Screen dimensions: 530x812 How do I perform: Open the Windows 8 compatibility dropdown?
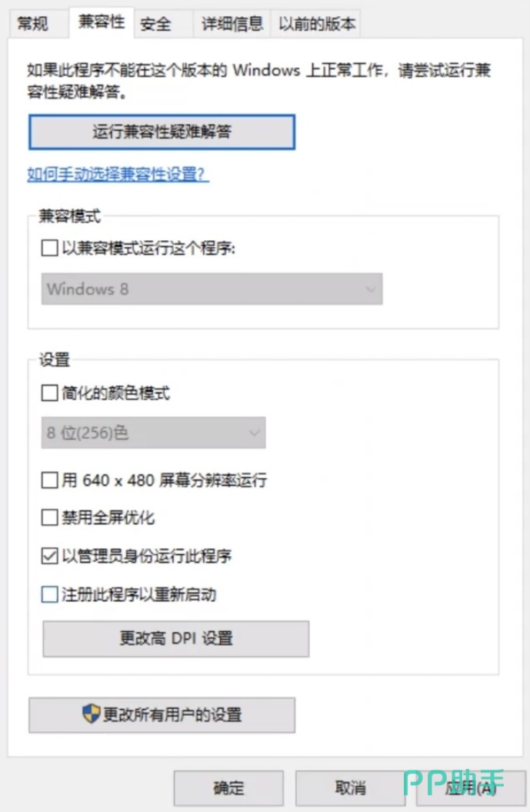212,289
